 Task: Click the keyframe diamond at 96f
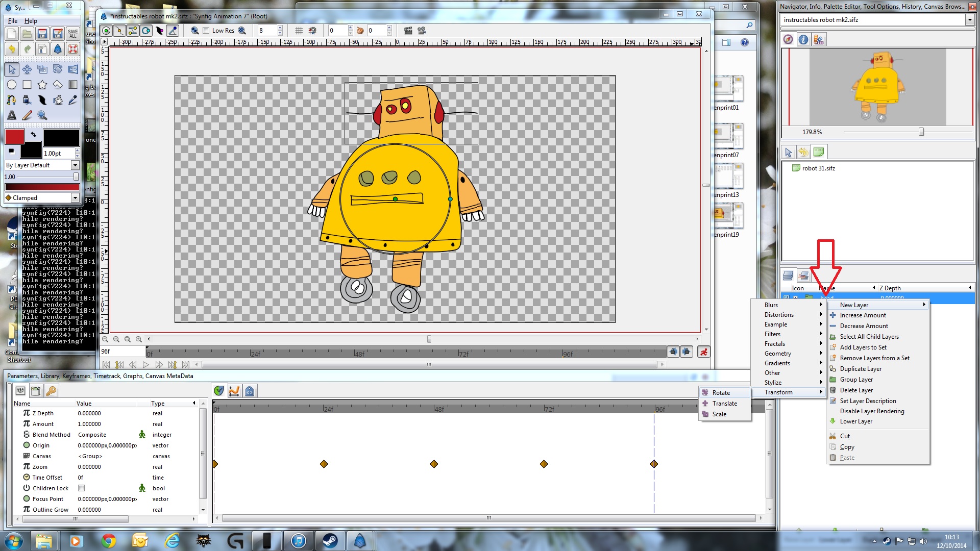(654, 464)
